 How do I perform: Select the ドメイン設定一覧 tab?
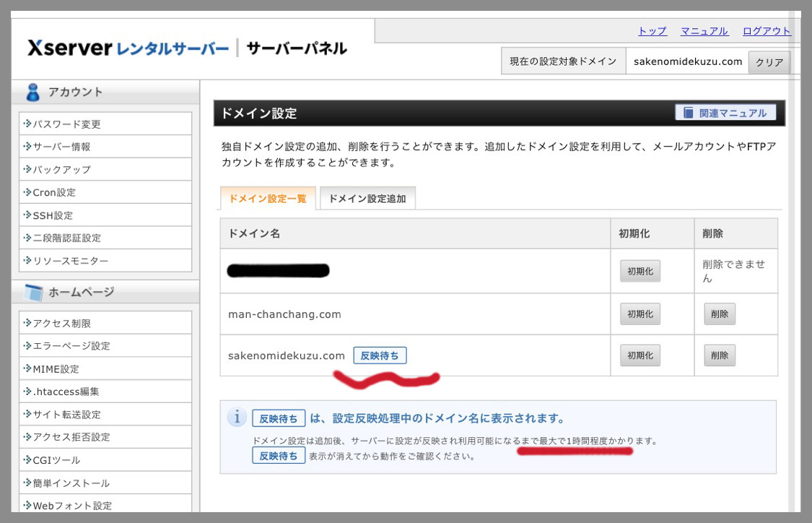tap(268, 199)
